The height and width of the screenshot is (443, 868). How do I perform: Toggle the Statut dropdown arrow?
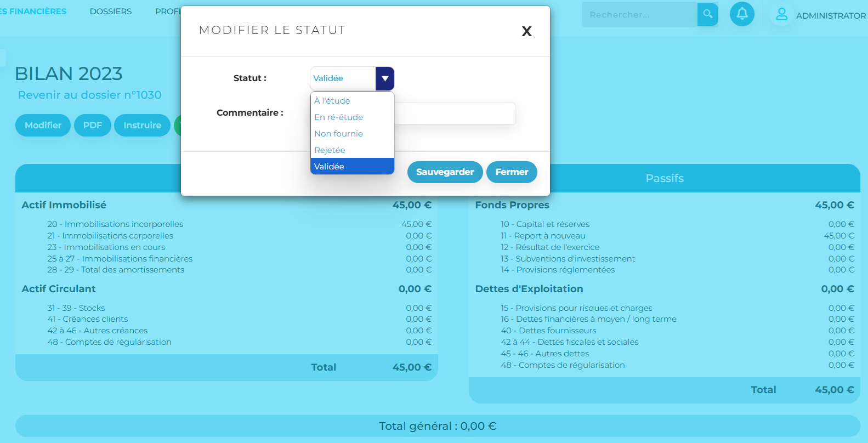385,78
